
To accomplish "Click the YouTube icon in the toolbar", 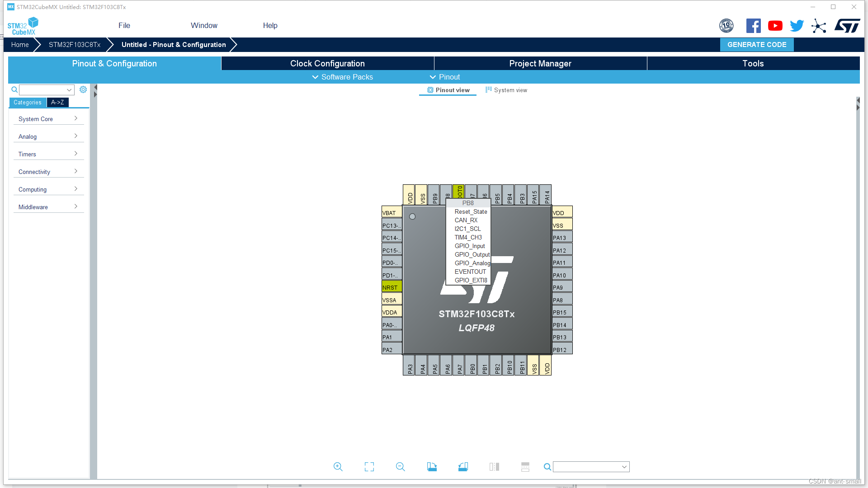I will click(775, 26).
